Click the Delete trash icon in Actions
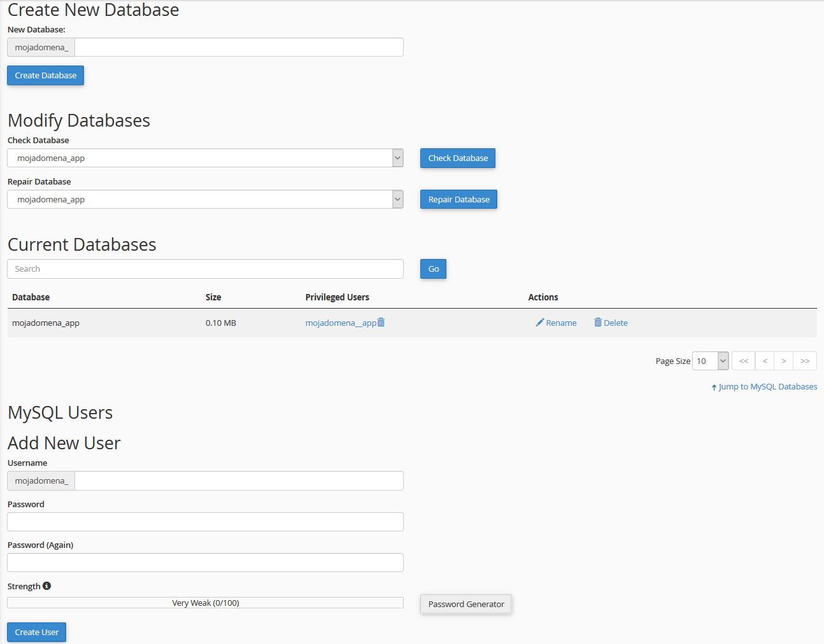Screen dimensions: 824x644 [x=598, y=323]
